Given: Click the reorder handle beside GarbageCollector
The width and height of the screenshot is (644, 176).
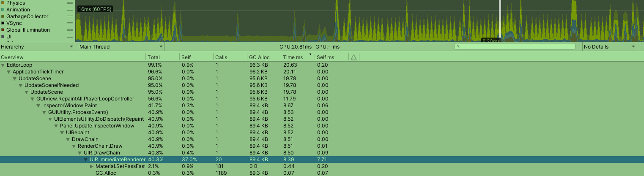Looking at the screenshot, I should (70, 16).
